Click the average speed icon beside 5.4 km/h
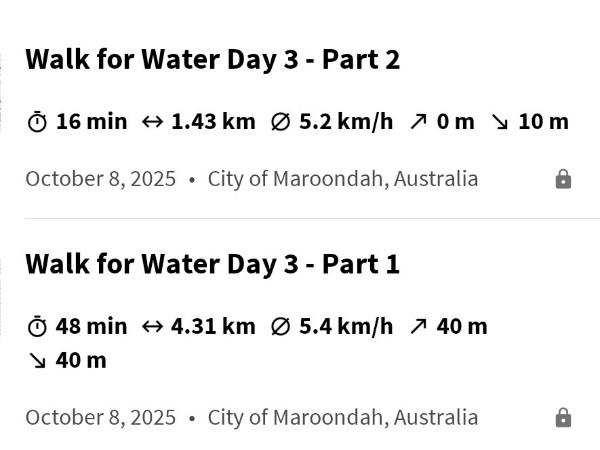 tap(281, 326)
